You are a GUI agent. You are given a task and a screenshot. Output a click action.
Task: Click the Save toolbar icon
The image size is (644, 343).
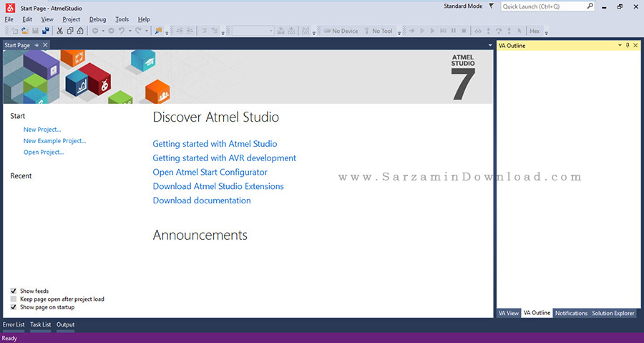click(x=35, y=31)
